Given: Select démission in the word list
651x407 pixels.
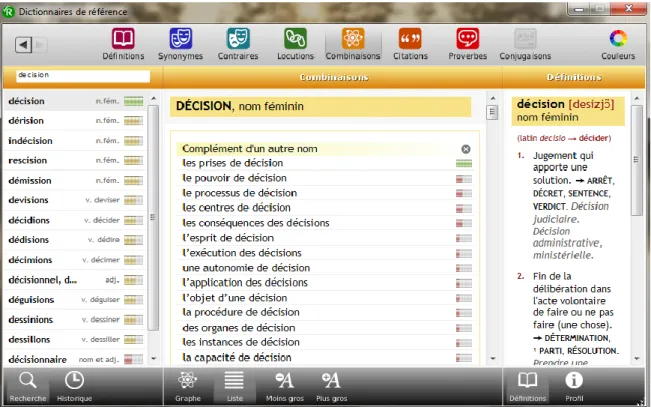Looking at the screenshot, I should (76, 181).
